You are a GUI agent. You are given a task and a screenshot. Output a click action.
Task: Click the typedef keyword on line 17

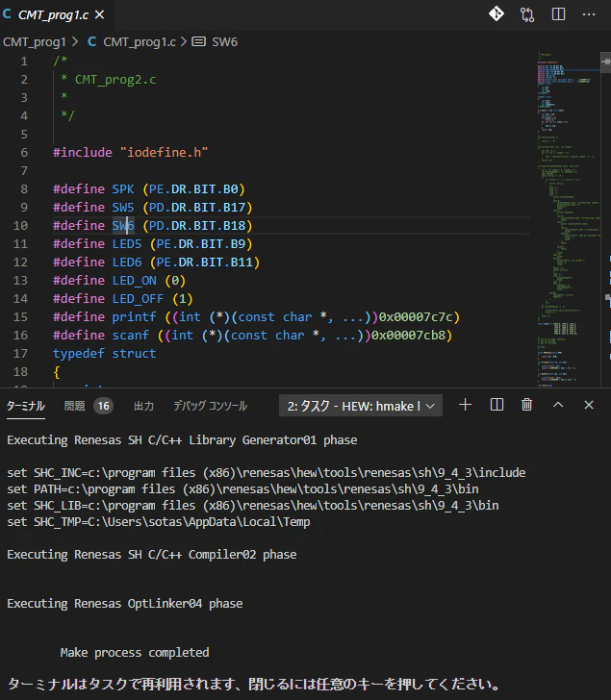[79, 354]
